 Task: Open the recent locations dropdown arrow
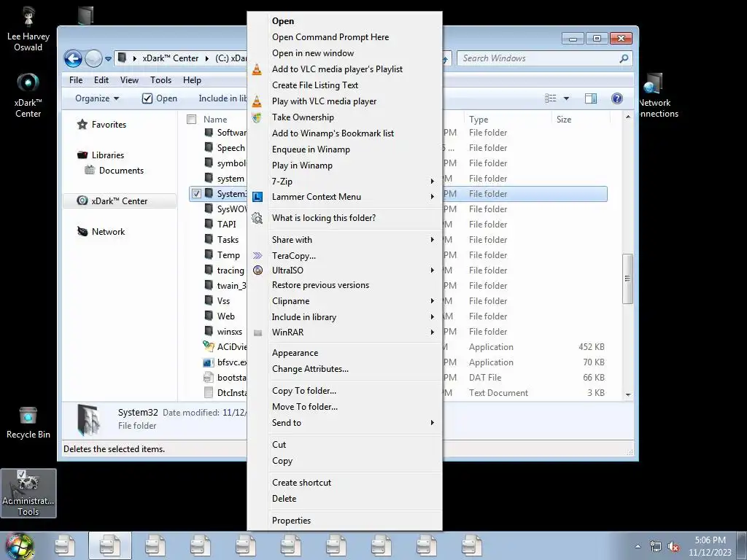tap(108, 59)
